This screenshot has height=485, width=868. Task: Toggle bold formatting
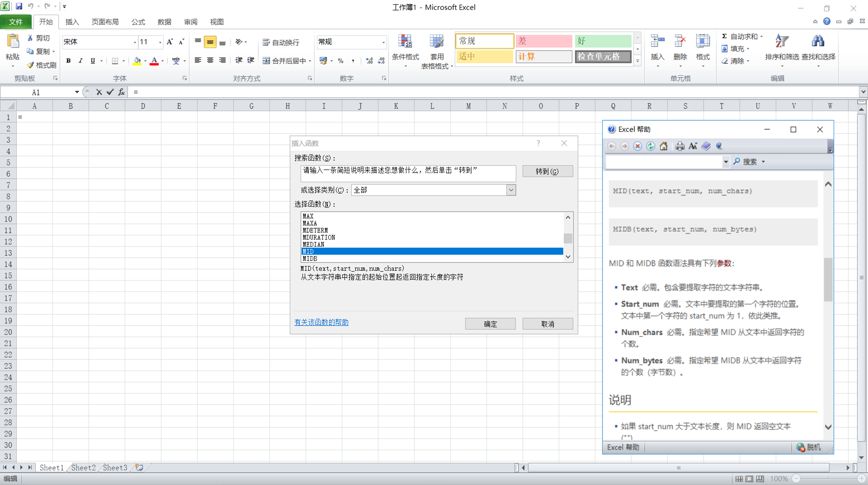[68, 61]
